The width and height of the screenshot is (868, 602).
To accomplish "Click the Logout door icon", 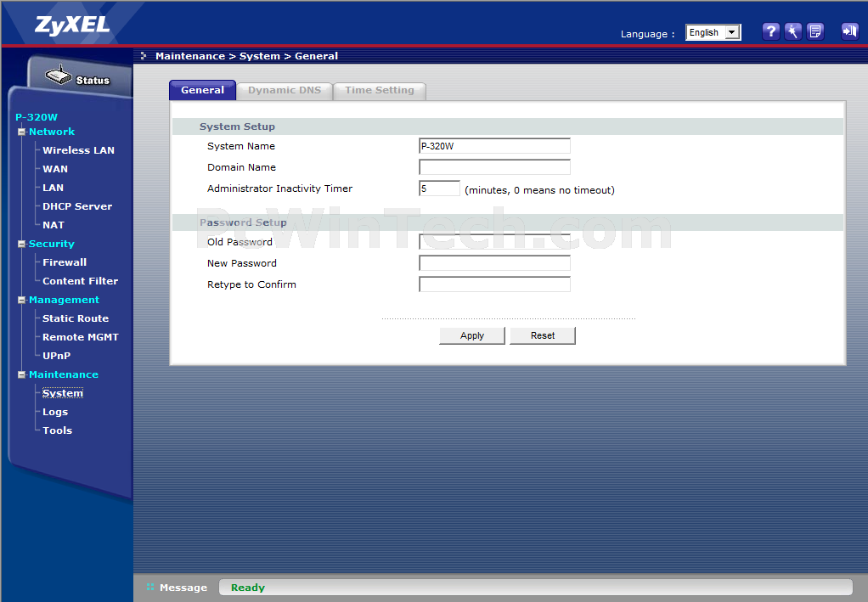I will pyautogui.click(x=849, y=31).
